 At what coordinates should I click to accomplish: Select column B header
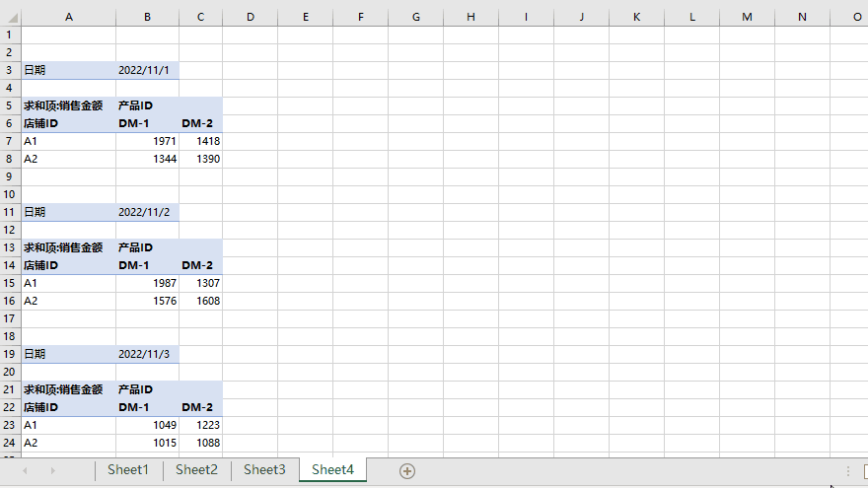147,17
